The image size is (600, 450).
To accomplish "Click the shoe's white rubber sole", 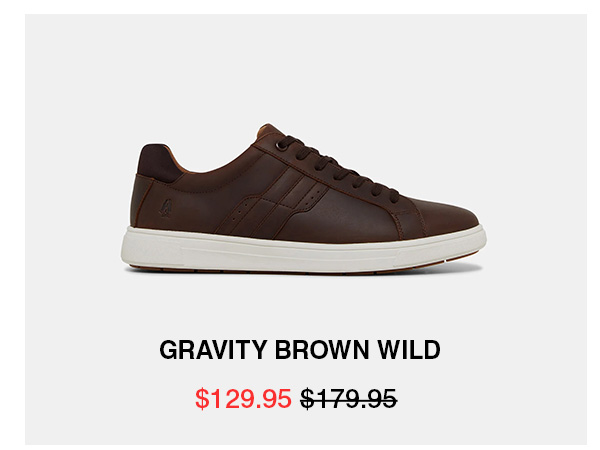I will pos(302,249).
